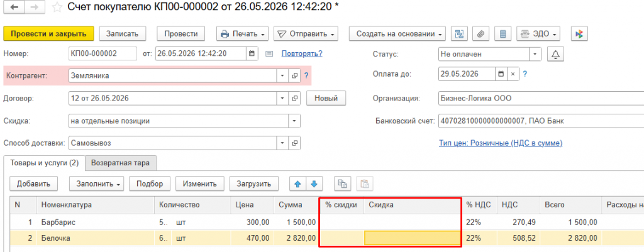Click the Организация field Бизнес-Логика ООО
The height and width of the screenshot is (252, 644).
[541, 98]
